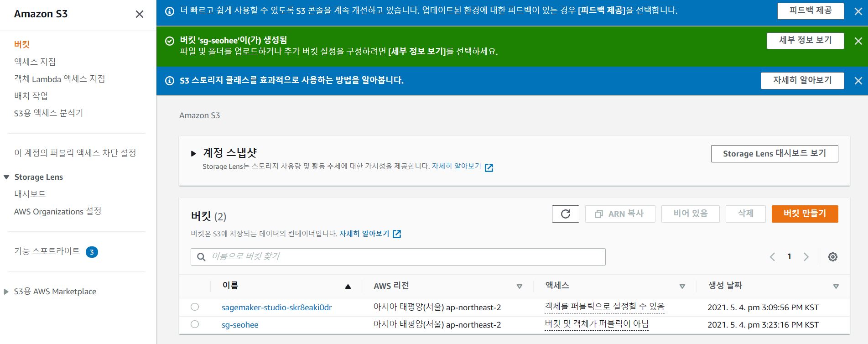The image size is (868, 344).
Task: Click date 2021. 5. 4. pm 3:23:16 PM KST
Action: (763, 325)
